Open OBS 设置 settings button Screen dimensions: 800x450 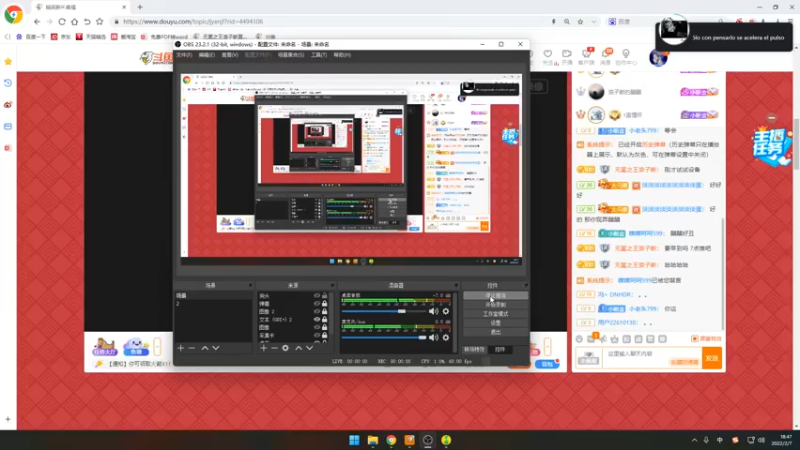pyautogui.click(x=495, y=323)
